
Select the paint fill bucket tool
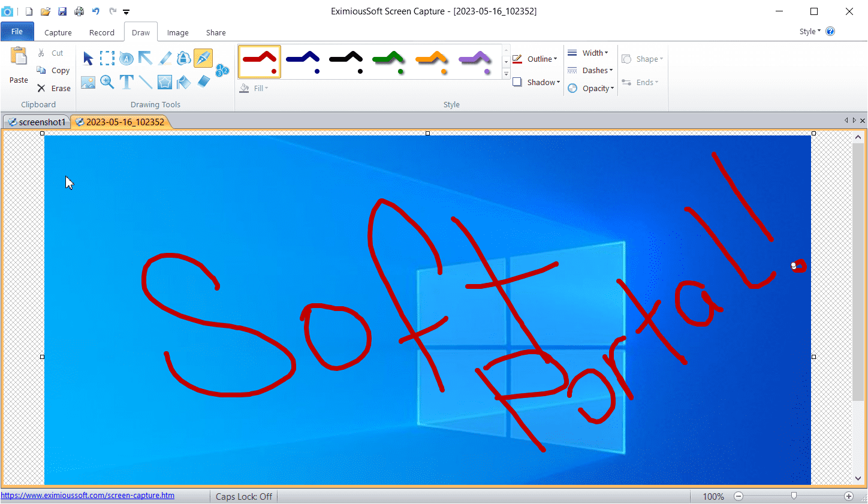[x=184, y=82]
